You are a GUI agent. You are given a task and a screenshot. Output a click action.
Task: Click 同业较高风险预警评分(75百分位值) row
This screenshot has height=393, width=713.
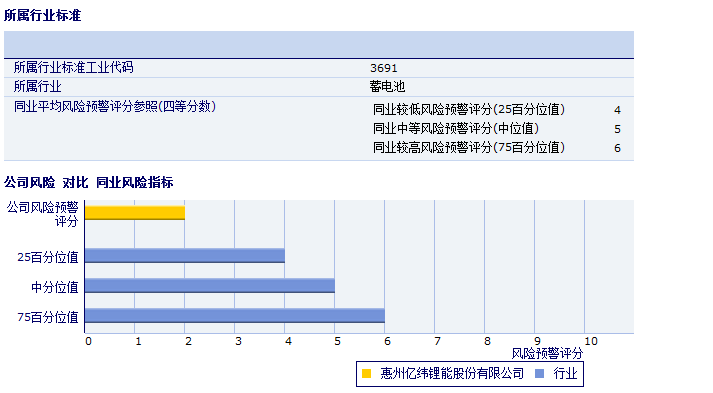[497, 148]
